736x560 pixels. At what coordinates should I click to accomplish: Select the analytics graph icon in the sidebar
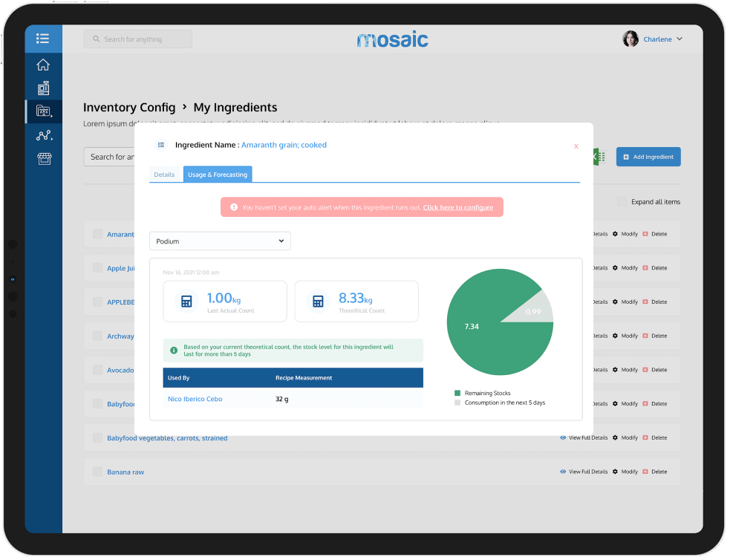click(42, 135)
